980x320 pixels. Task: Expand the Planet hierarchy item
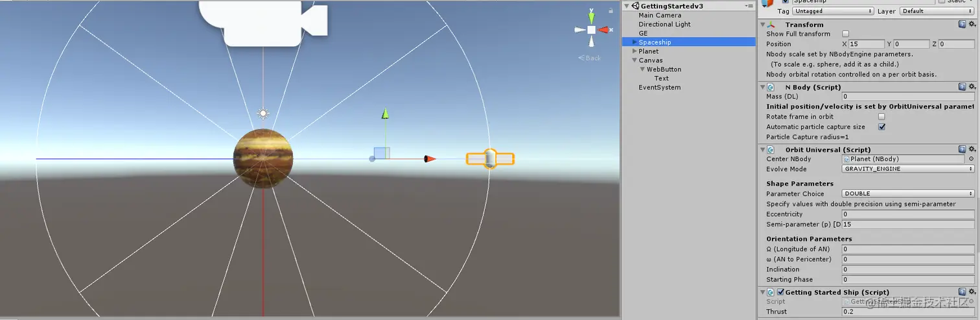pyautogui.click(x=635, y=51)
